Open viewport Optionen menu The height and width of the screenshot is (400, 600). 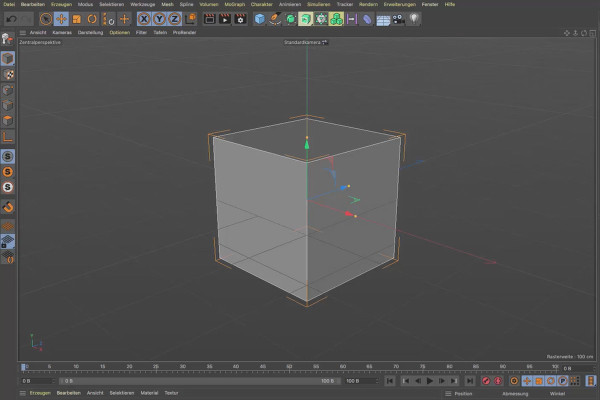119,33
